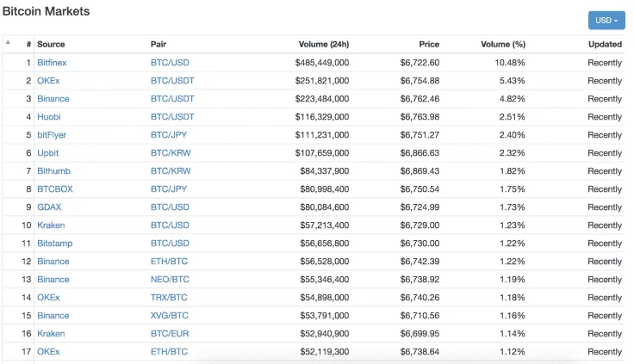Open the BTC/EUR pair link
This screenshot has width=634, height=364.
click(x=170, y=334)
